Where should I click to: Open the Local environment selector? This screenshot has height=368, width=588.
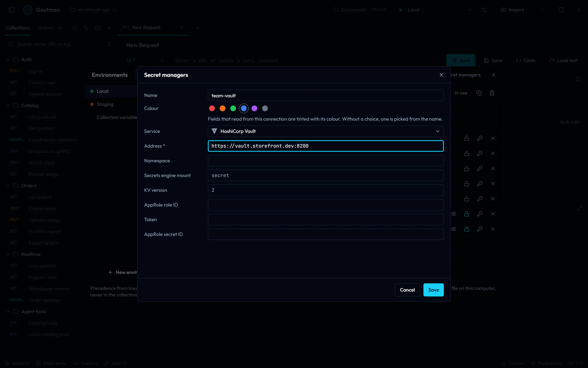coord(435,10)
